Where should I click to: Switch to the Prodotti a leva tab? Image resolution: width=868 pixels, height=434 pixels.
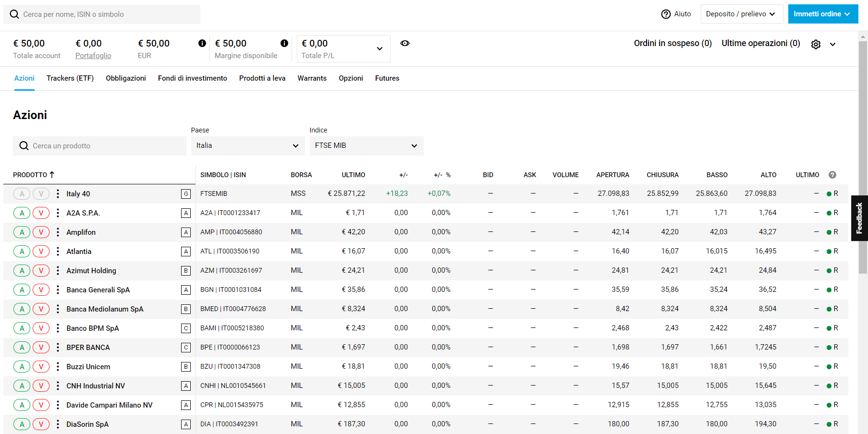(x=262, y=78)
